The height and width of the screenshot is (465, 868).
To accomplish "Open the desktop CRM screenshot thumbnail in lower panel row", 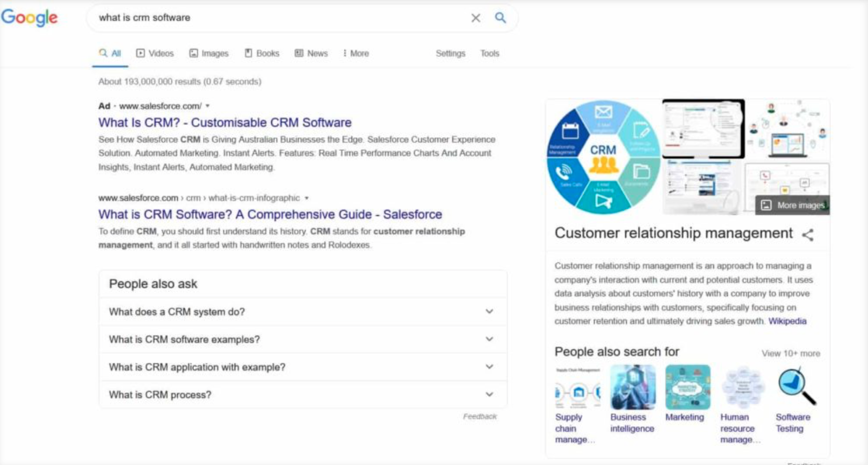I will click(703, 187).
